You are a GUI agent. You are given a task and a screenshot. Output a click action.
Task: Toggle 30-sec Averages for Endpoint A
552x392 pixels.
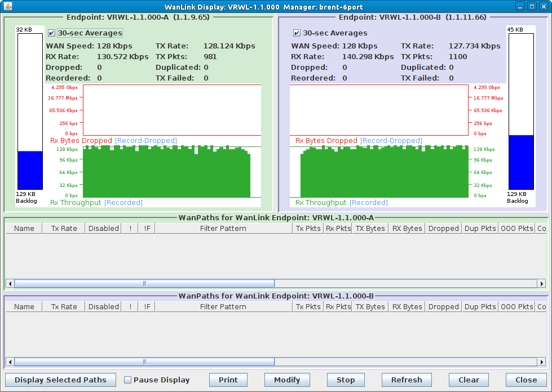click(x=51, y=33)
